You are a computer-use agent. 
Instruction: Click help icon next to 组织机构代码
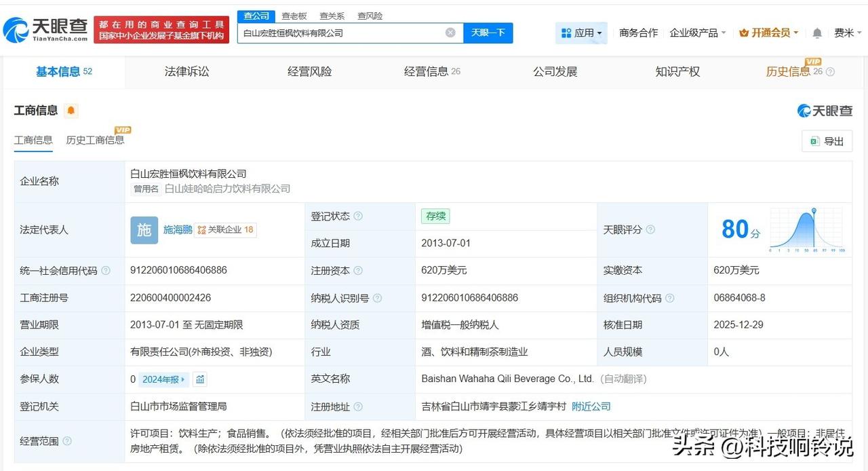669,297
